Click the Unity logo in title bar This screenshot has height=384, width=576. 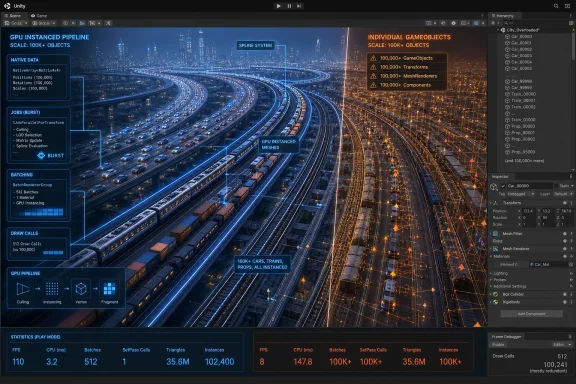pyautogui.click(x=7, y=6)
